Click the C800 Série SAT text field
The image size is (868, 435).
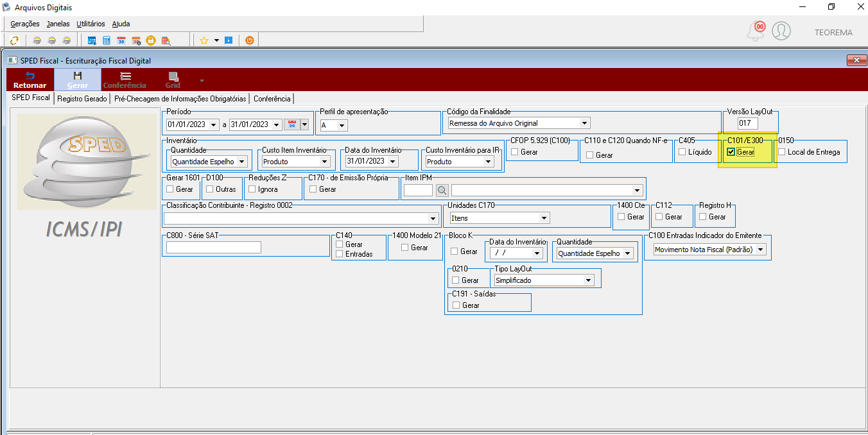pos(214,247)
